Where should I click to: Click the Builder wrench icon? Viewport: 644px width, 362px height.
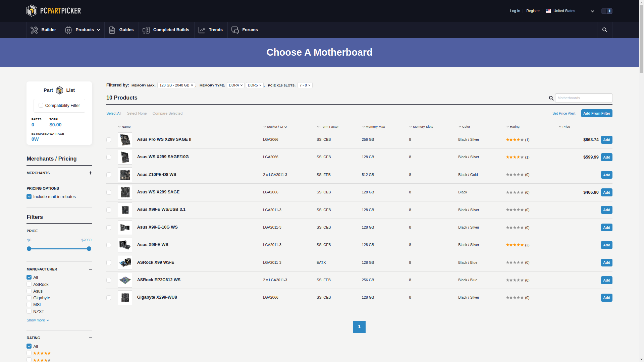click(34, 30)
